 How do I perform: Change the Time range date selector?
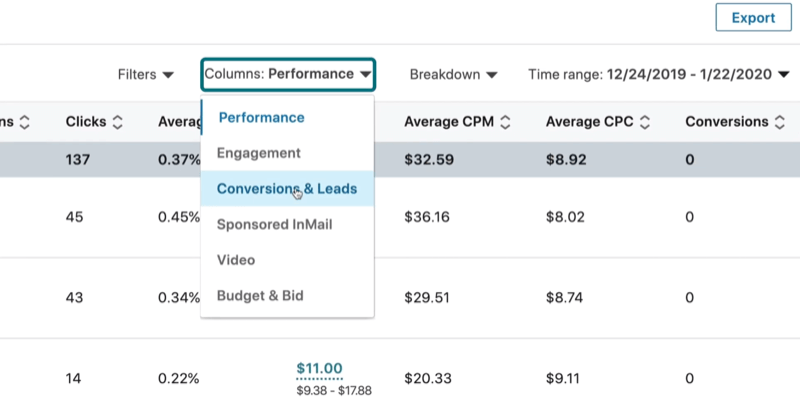pos(657,74)
